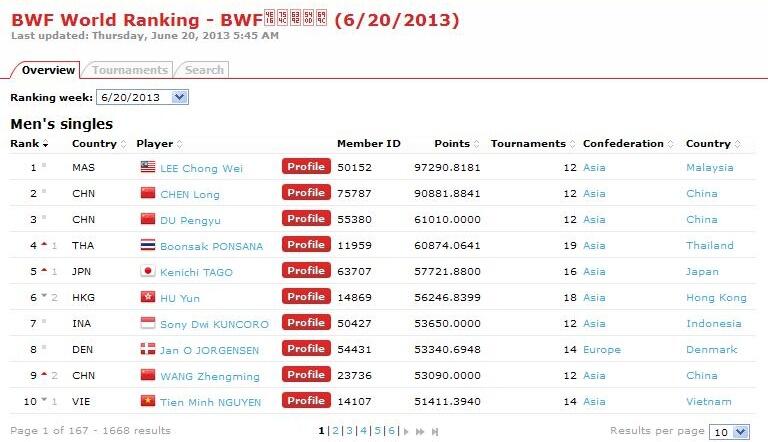768x442 pixels.
Task: Sort by Points column arrows
Action: click(476, 144)
